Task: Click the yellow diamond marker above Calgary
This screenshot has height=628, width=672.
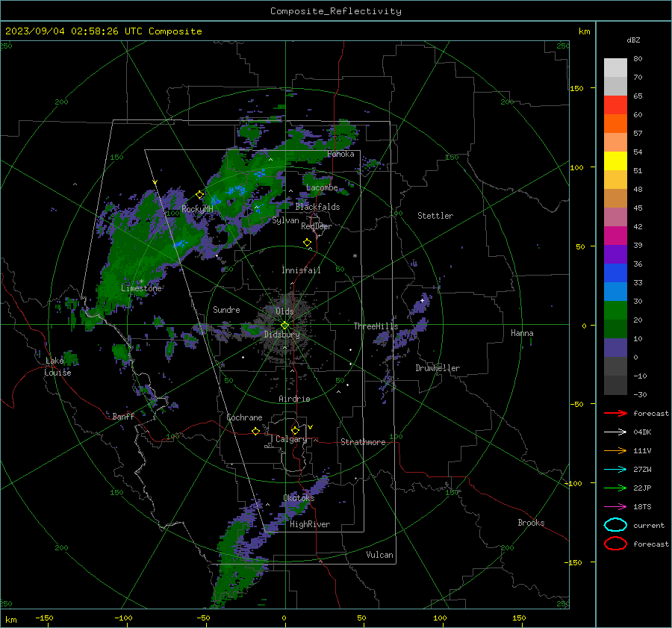Action: 295,430
